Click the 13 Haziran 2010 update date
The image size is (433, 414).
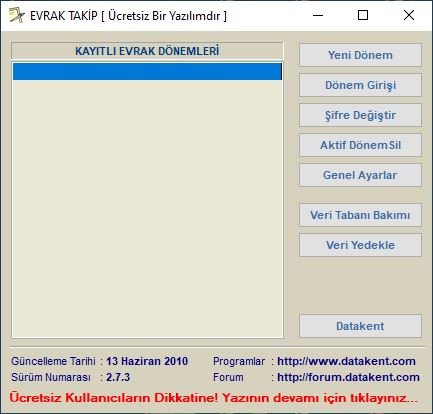pos(147,361)
